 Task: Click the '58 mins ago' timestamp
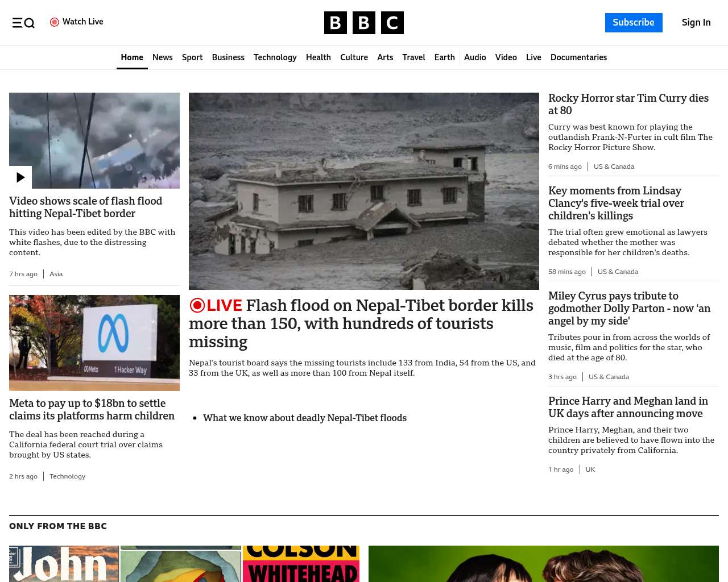coord(567,272)
